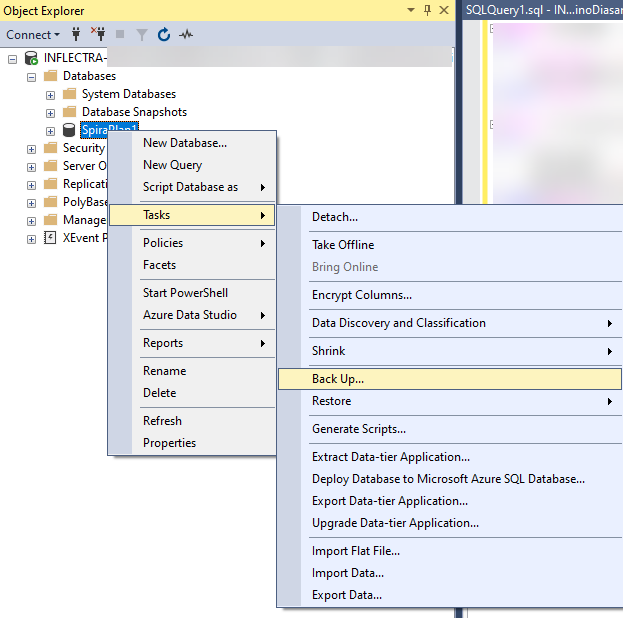Expand the System Databases node
The image size is (623, 618).
click(x=50, y=94)
